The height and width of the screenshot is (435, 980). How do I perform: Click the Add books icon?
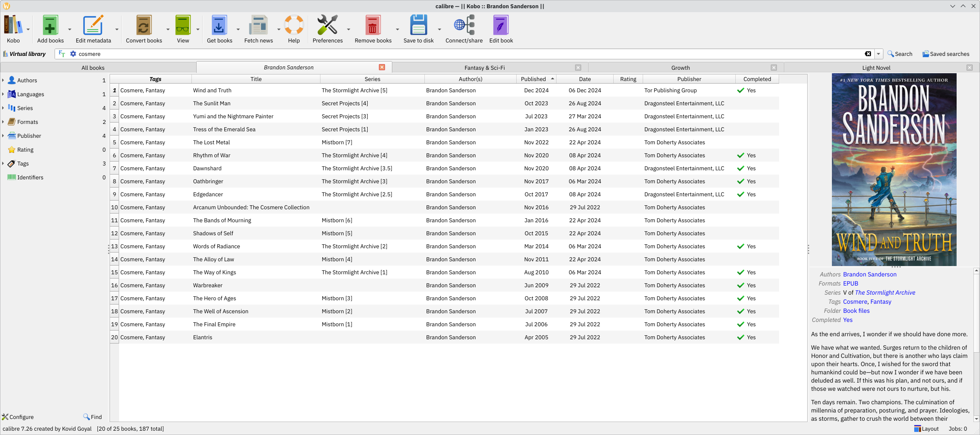pyautogui.click(x=50, y=25)
